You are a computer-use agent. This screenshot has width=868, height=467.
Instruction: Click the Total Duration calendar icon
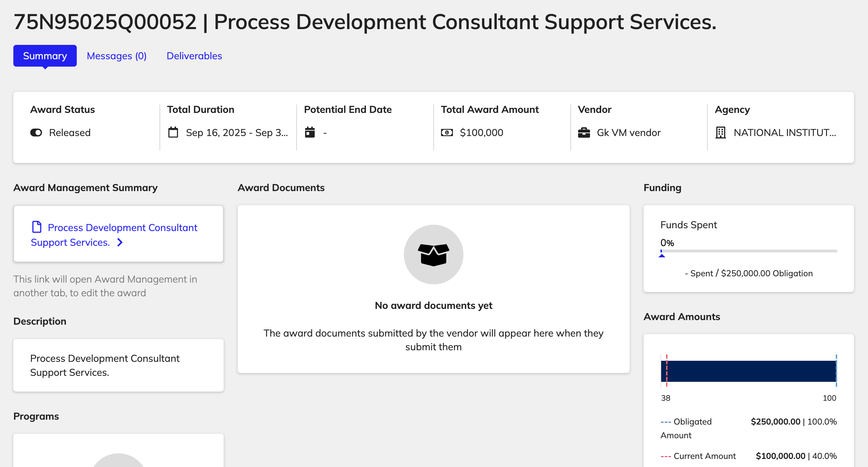tap(173, 133)
